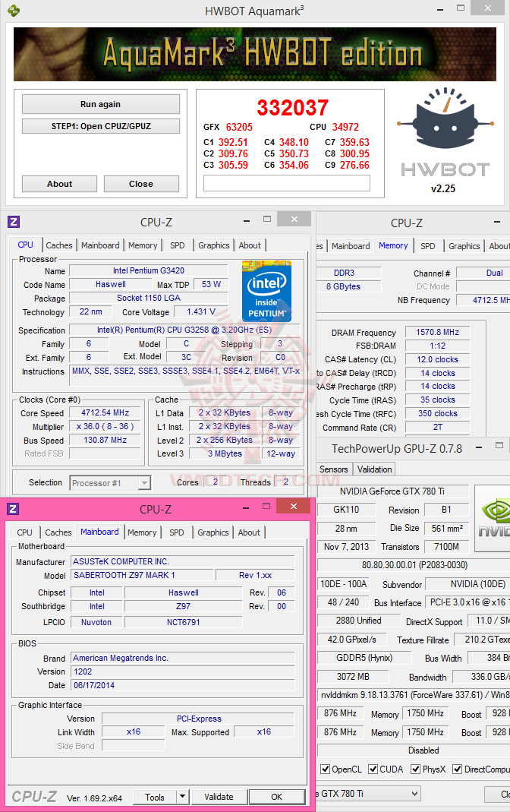Select Graphics tab in pink CPU-Z window
This screenshot has height=812, width=510.
tap(212, 532)
